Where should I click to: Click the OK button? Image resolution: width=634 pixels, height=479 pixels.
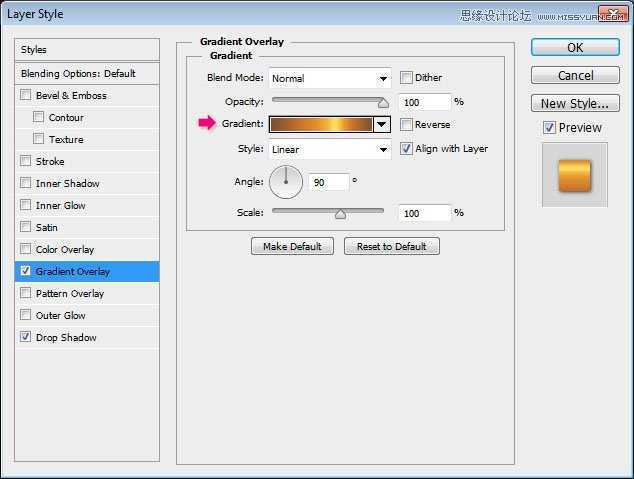(x=575, y=47)
